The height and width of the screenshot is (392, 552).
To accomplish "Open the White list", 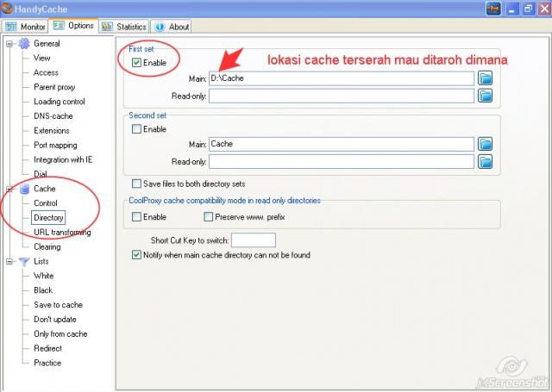I will tap(44, 276).
